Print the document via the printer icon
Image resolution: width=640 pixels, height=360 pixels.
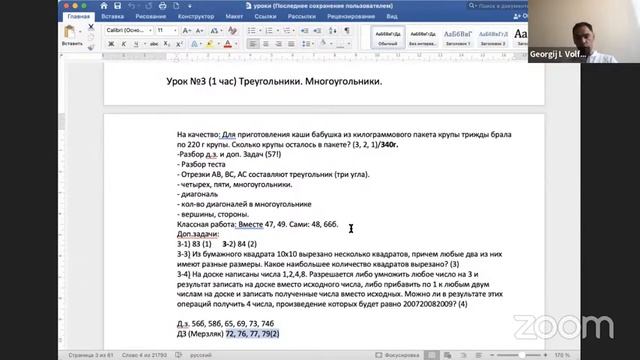(162, 6)
